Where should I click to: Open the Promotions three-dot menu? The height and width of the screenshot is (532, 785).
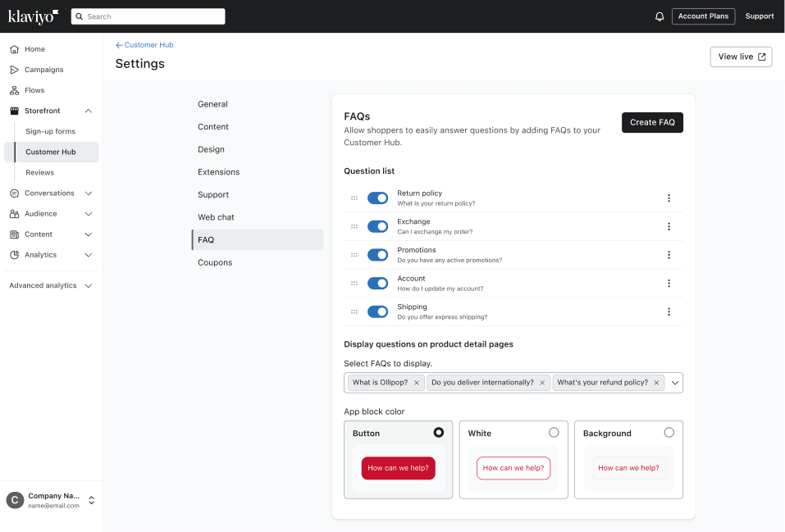pyautogui.click(x=669, y=255)
